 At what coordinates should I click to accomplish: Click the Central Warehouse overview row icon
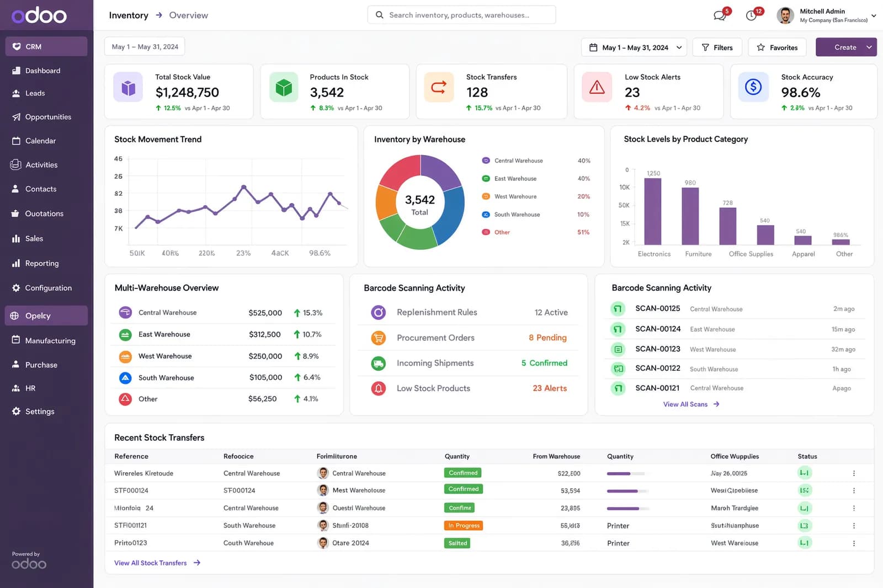pos(125,313)
